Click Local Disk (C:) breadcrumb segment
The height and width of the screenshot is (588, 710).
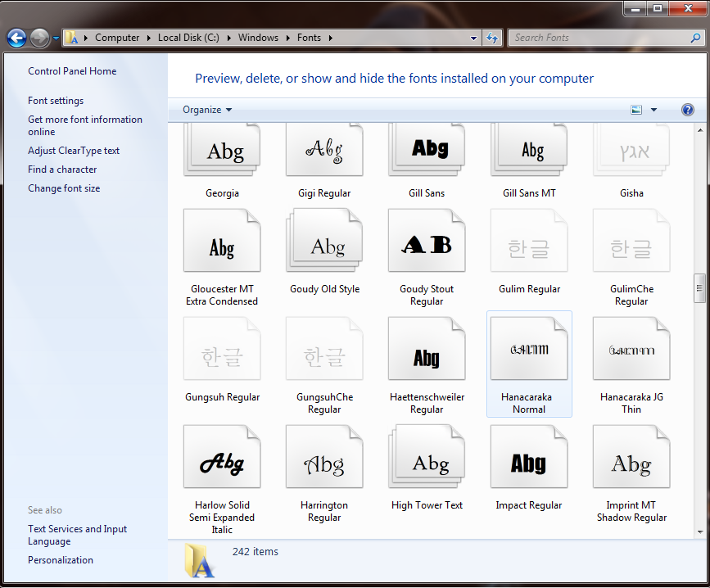(x=188, y=38)
